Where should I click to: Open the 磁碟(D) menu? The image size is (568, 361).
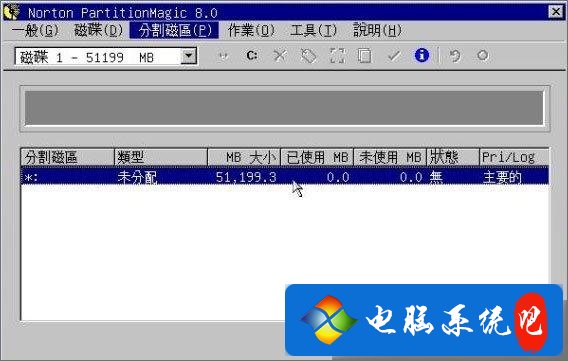pyautogui.click(x=99, y=30)
